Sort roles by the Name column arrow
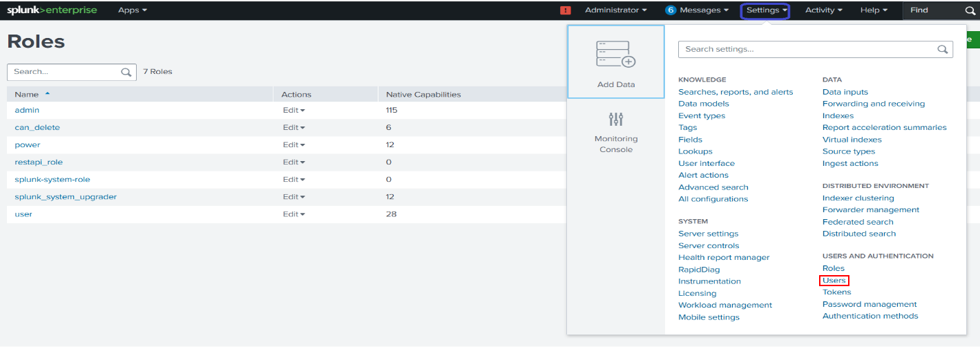Viewport: 980px width, 347px height. tap(48, 93)
